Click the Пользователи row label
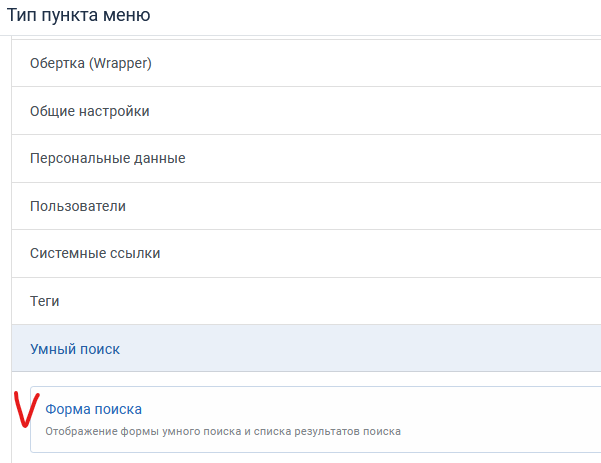 point(78,206)
